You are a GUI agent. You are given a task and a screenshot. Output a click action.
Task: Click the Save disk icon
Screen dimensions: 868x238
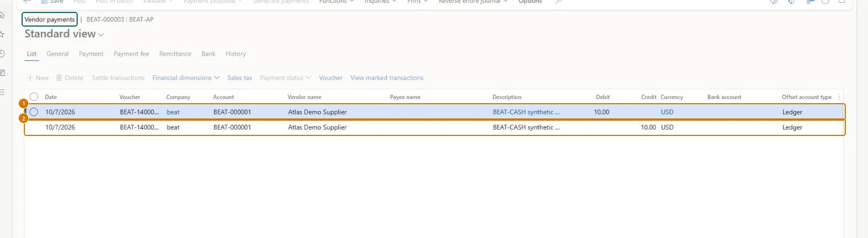(x=44, y=2)
